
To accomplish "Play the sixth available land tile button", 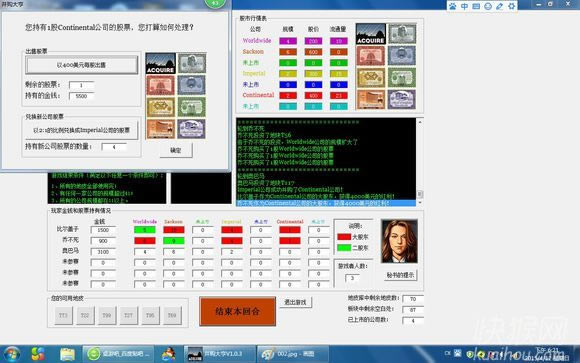I will (172, 316).
